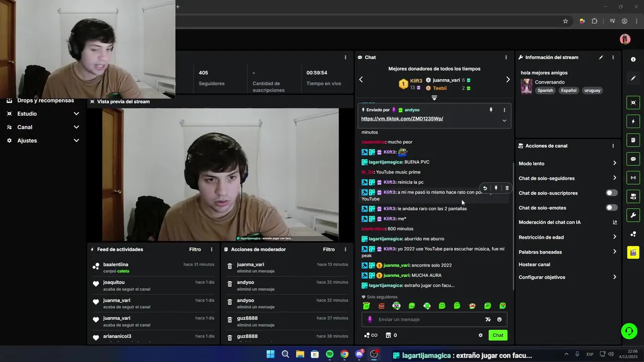Image resolution: width=644 pixels, height=362 pixels.
Task: Open Acciones de canal three-dot menu
Action: (x=613, y=146)
